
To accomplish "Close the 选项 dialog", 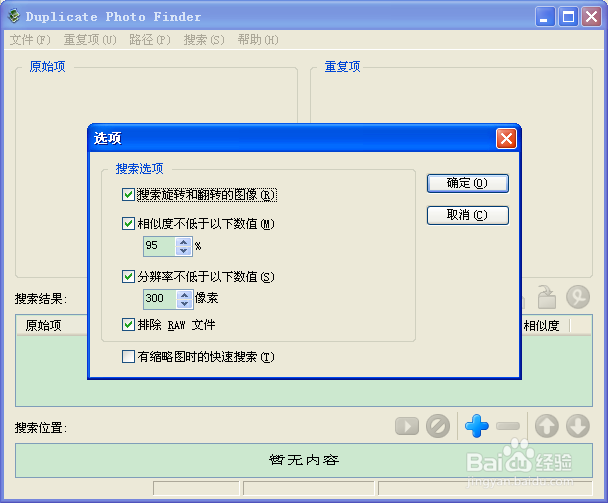I will 506,138.
